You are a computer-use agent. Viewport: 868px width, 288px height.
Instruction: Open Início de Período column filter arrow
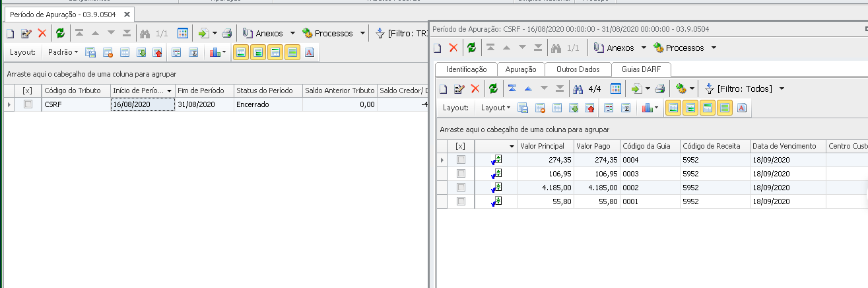170,90
